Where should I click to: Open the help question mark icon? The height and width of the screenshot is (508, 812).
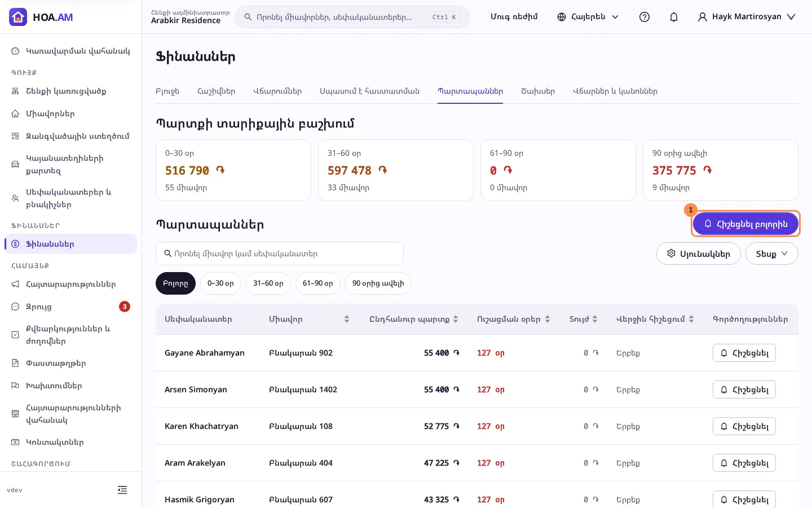click(645, 17)
